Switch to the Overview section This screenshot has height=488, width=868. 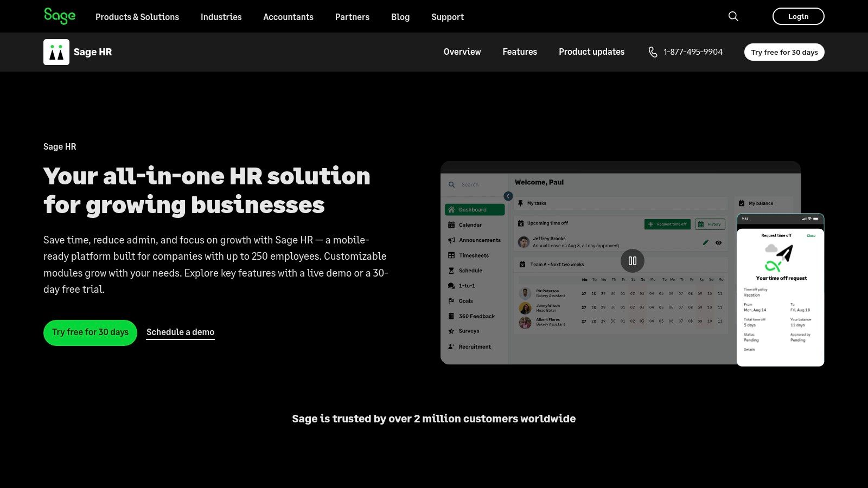point(462,52)
